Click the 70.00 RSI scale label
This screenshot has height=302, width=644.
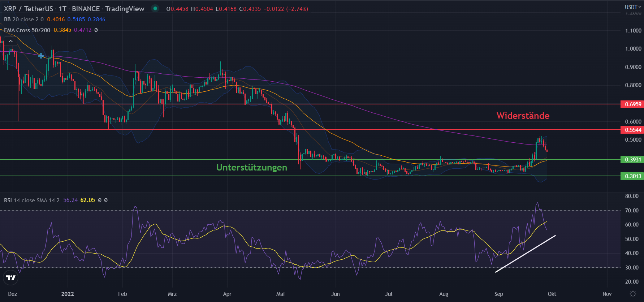pos(632,211)
